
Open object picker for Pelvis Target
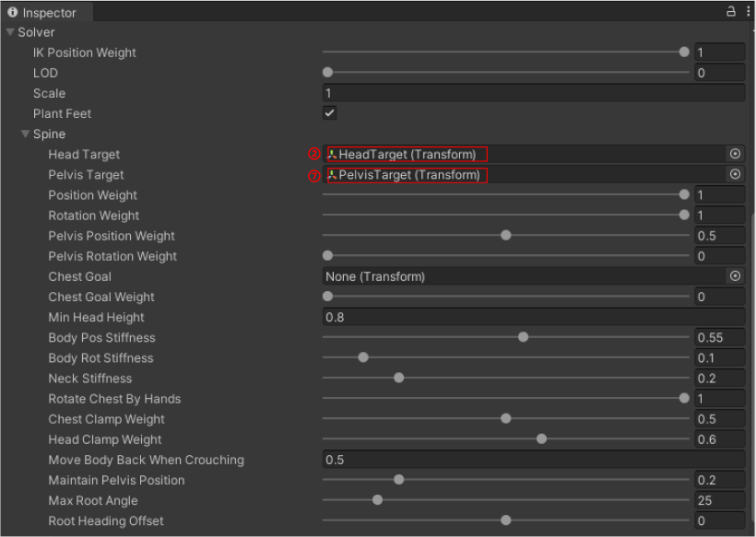tap(735, 174)
